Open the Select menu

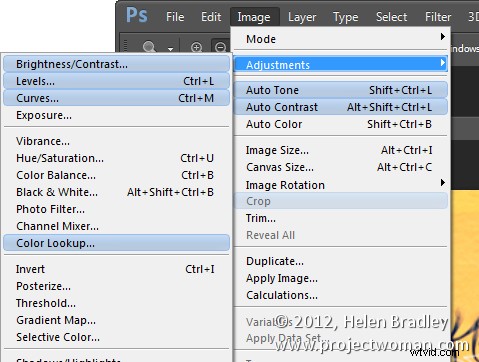(x=391, y=17)
